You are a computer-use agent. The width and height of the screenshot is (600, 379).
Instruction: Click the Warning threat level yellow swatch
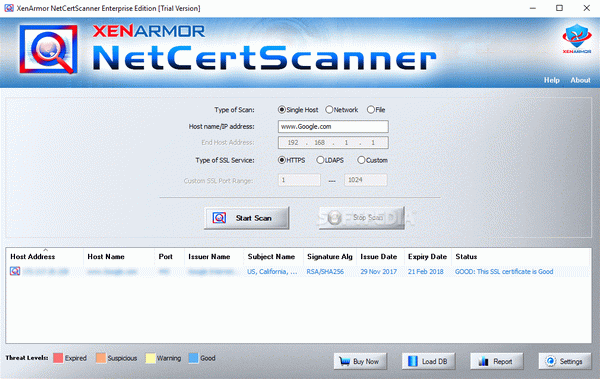tap(151, 358)
